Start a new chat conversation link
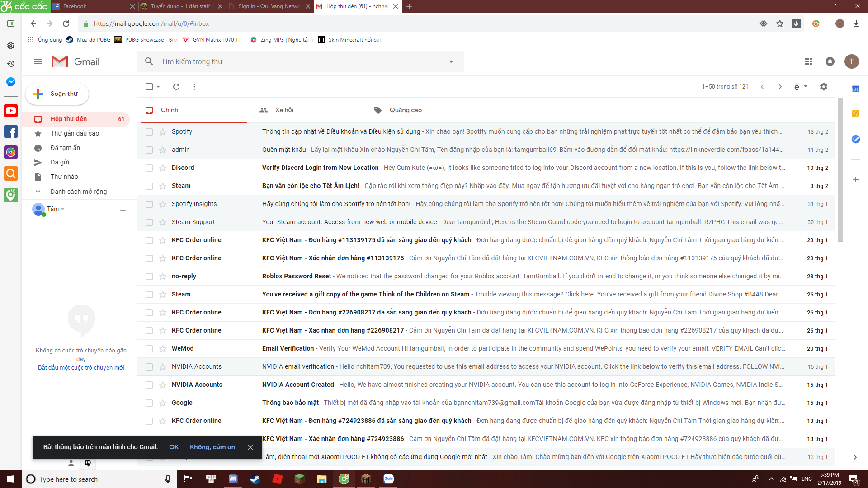The height and width of the screenshot is (488, 868). click(81, 367)
